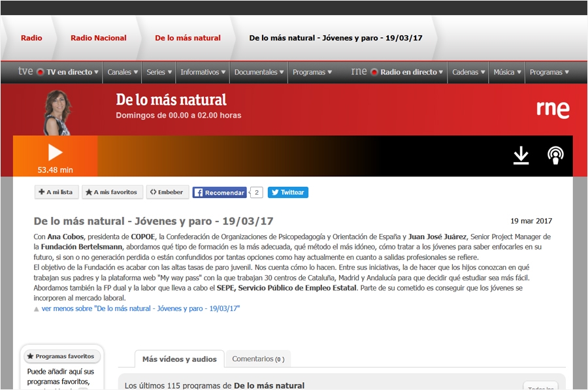Click the red TV en directo live dot

[x=40, y=72]
